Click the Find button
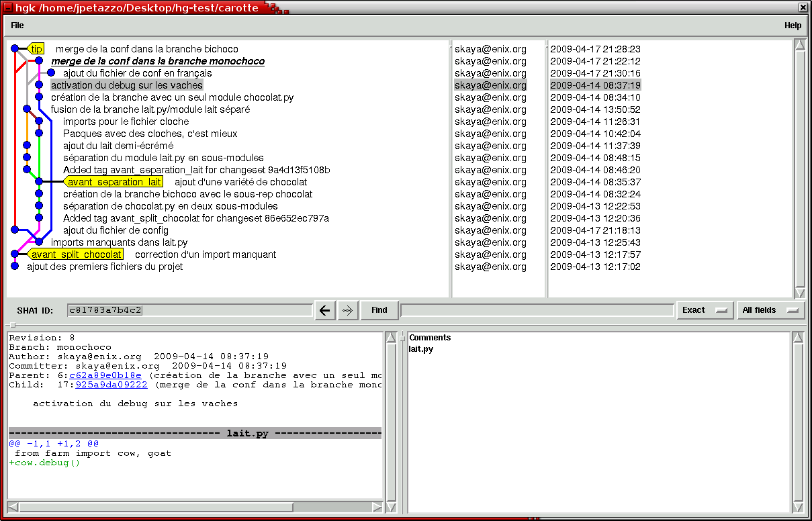Image resolution: width=812 pixels, height=521 pixels. click(379, 310)
